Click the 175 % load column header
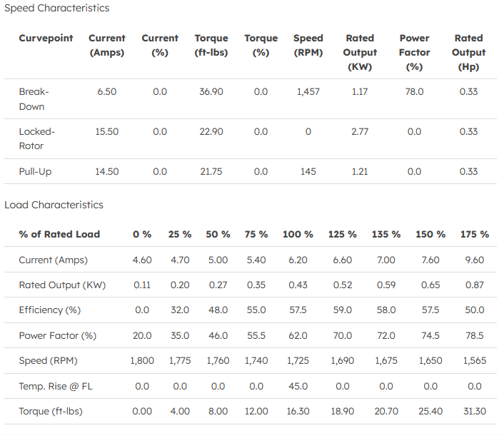The width and height of the screenshot is (504, 438). click(x=474, y=234)
